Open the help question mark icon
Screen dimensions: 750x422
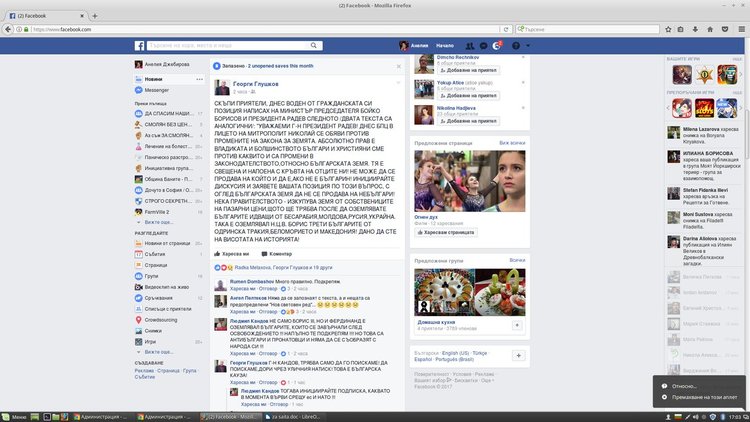coord(515,47)
